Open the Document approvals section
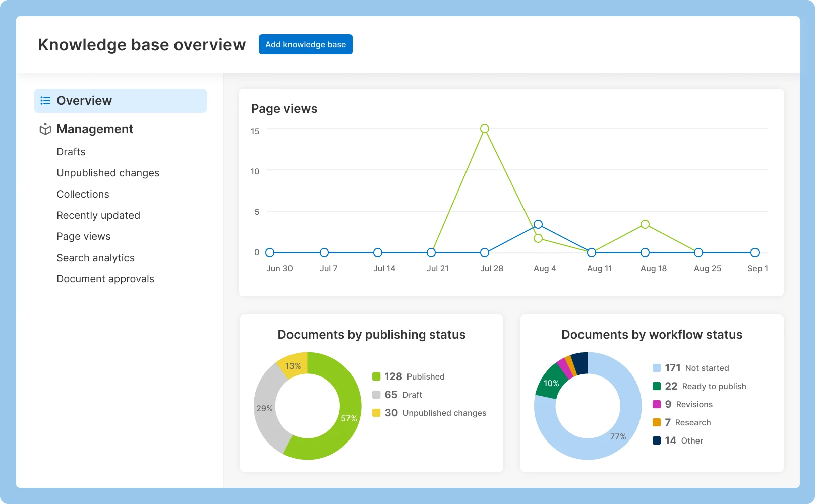Image resolution: width=815 pixels, height=504 pixels. pos(105,278)
